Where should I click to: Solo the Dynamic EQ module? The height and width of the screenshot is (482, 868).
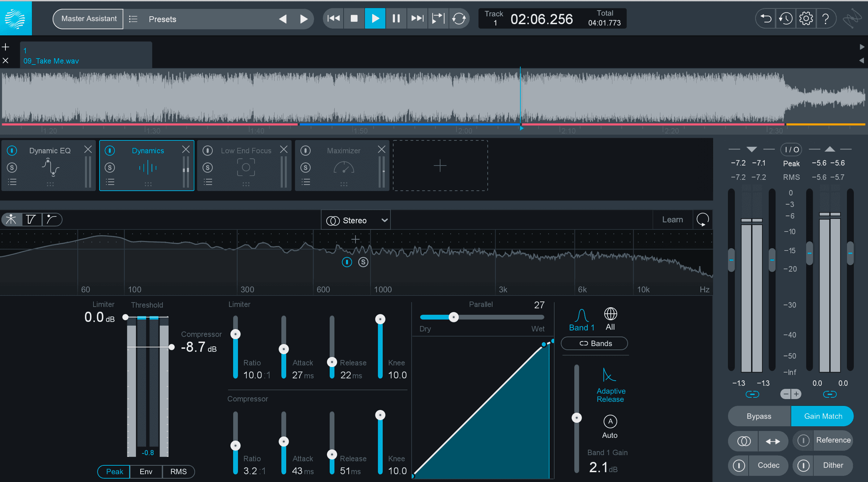(x=12, y=168)
